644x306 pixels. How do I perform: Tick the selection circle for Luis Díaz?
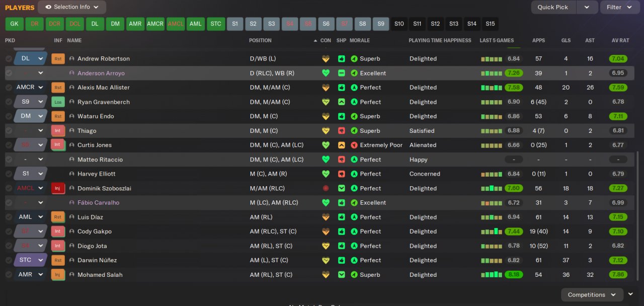pos(9,217)
